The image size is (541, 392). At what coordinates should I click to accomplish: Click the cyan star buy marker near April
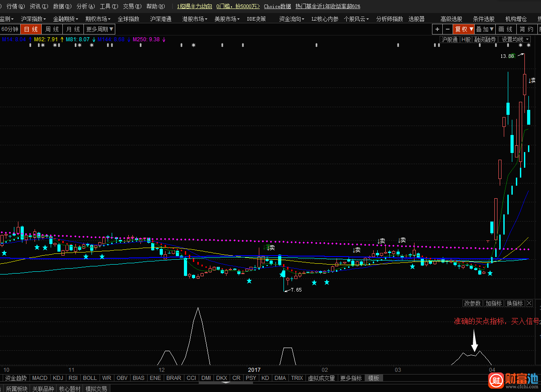pos(490,273)
